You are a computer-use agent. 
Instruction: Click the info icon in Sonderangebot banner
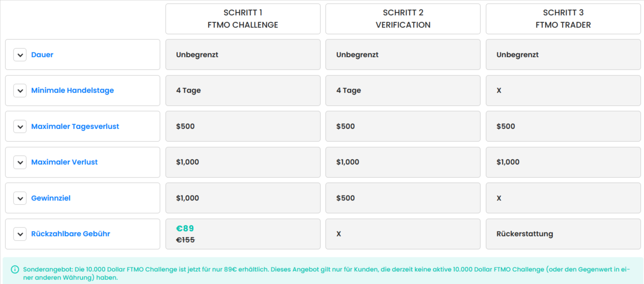click(x=15, y=270)
